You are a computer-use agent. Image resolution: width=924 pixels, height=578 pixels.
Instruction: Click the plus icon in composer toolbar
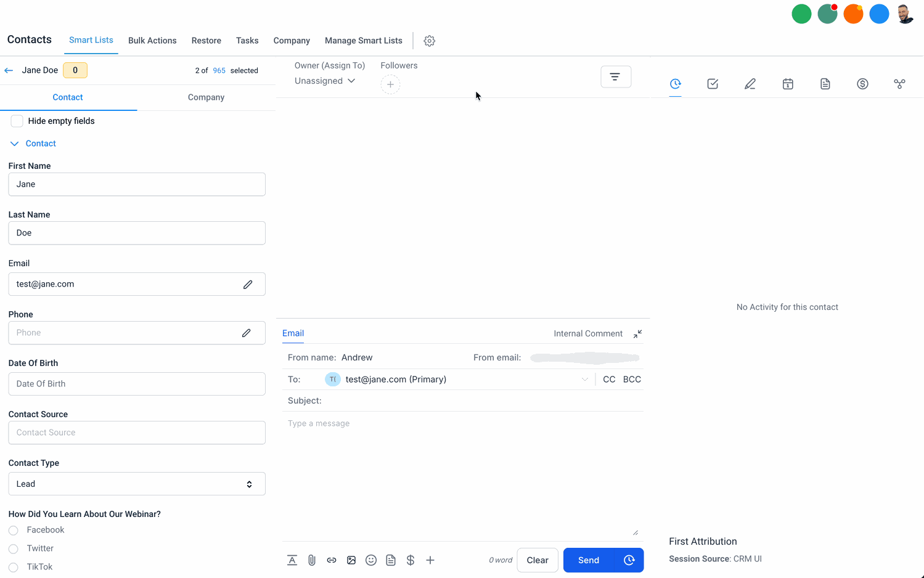tap(430, 560)
